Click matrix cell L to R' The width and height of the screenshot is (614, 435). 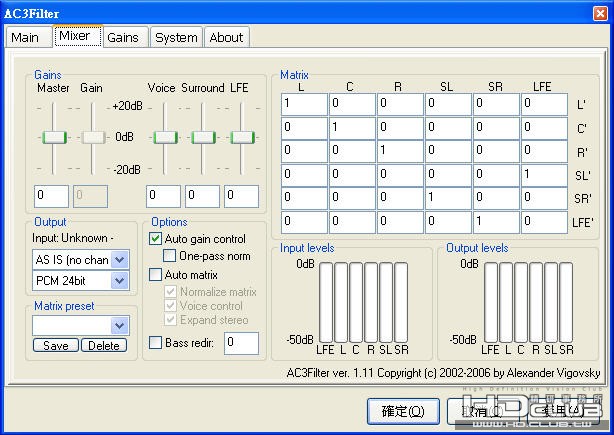[304, 152]
